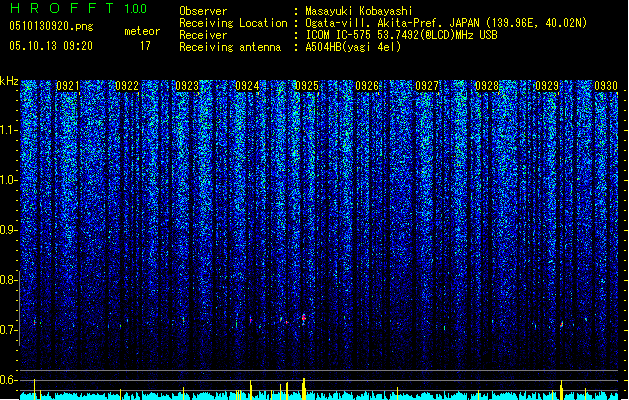The image size is (629, 400).
Task: Click the 0.7 kHz axis tick label
Action: pyautogui.click(x=8, y=330)
